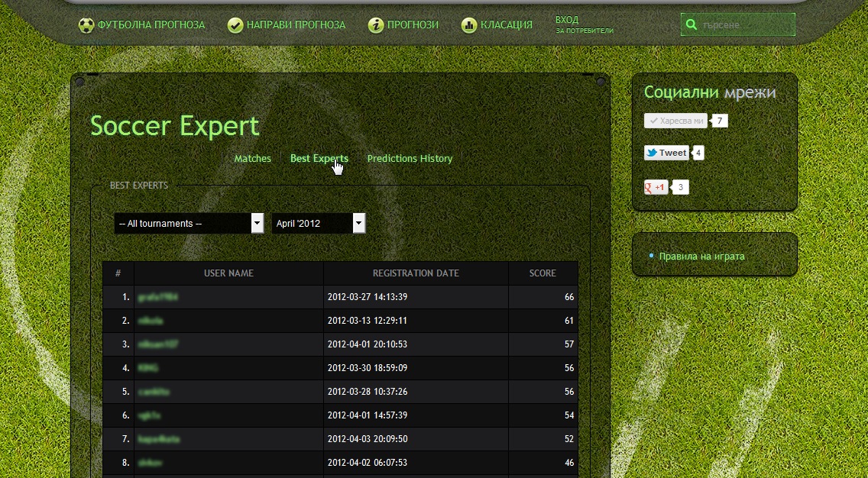Expand the April '2012 month dropdown

(319, 224)
